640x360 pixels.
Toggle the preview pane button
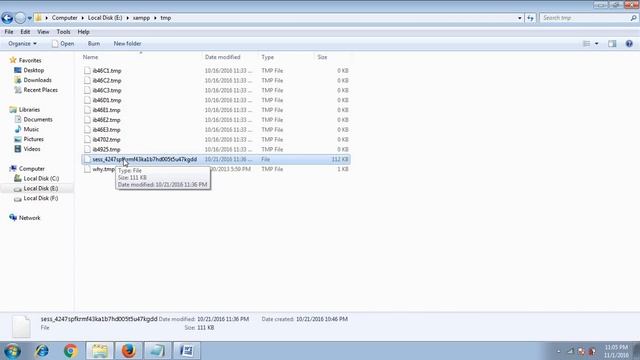tap(612, 44)
